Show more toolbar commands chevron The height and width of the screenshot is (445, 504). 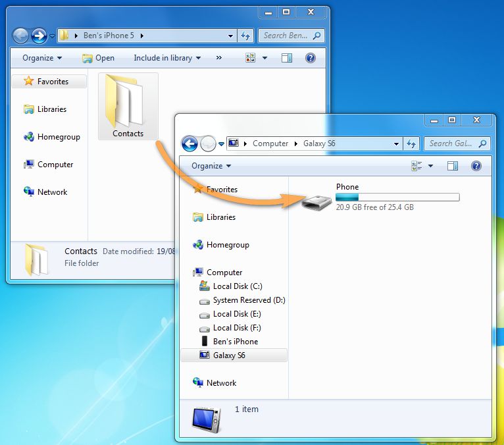tap(219, 58)
